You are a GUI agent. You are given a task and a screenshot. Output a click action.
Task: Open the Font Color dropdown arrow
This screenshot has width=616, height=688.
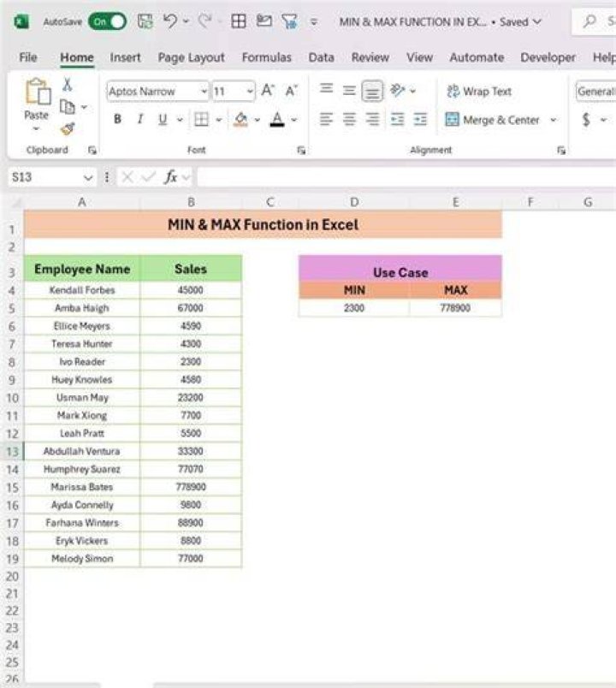point(294,119)
